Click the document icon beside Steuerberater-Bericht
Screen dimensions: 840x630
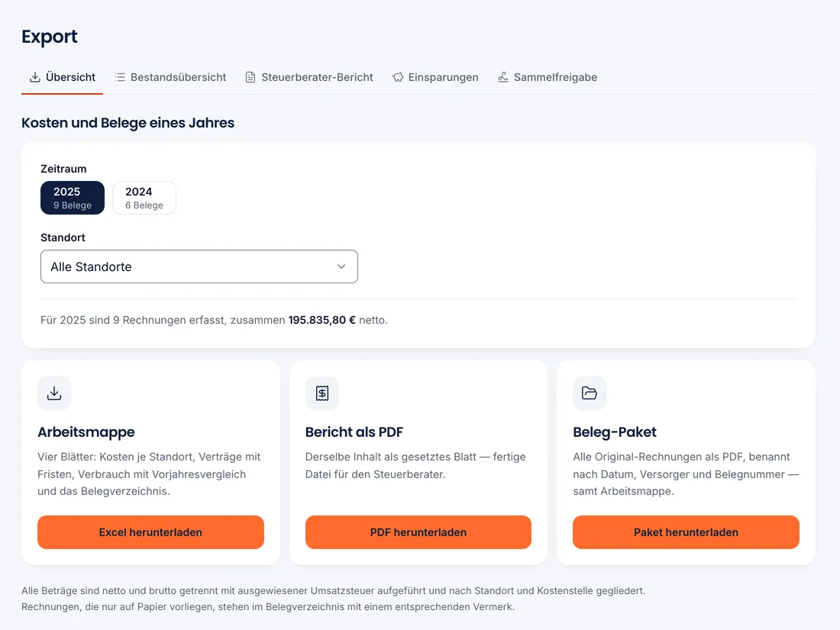[250, 77]
